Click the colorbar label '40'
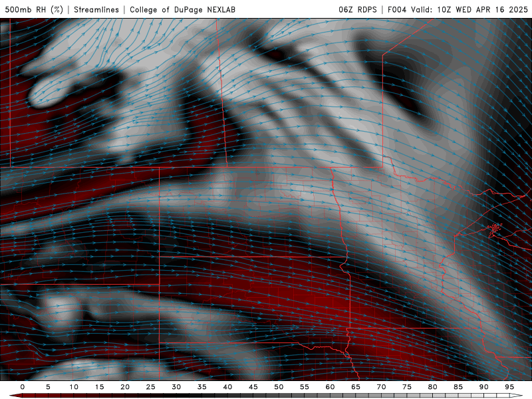 tap(227, 387)
